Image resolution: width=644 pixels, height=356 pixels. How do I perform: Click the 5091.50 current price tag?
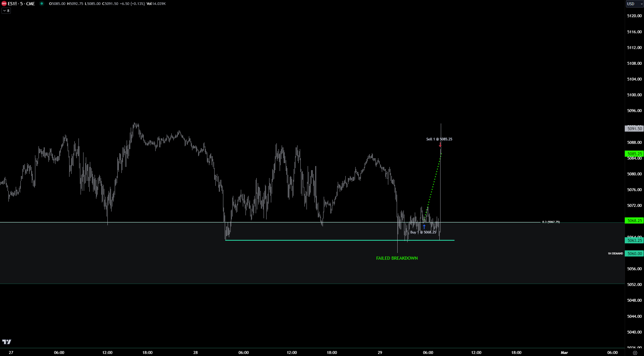pyautogui.click(x=634, y=129)
